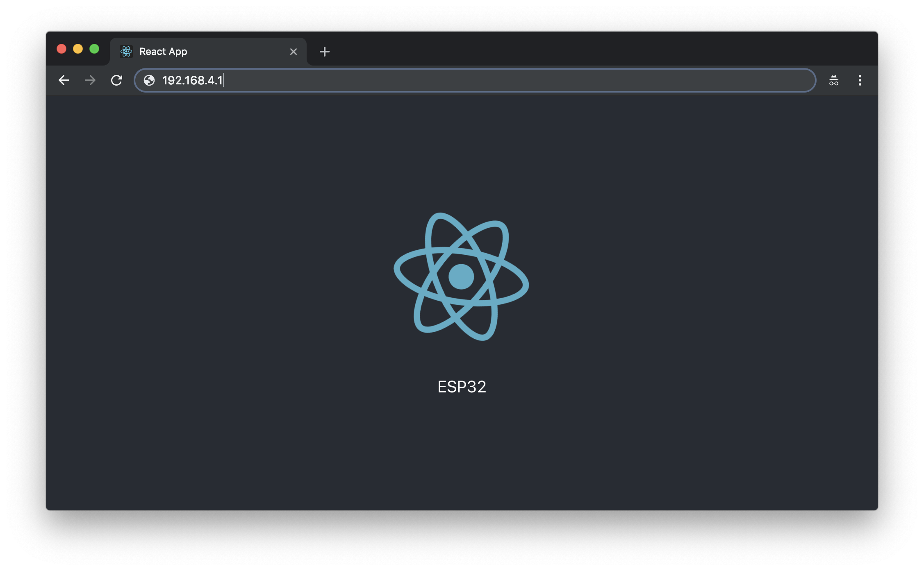Click the React favicon in tab
924x571 pixels.
point(126,52)
